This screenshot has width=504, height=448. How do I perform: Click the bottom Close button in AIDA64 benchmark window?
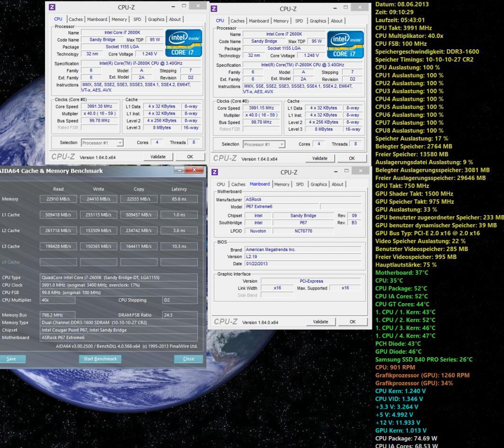188,359
